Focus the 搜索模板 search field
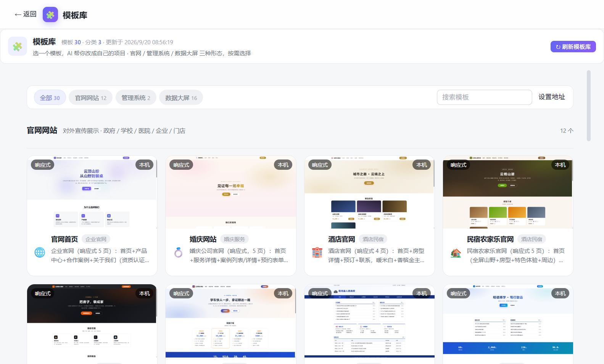The width and height of the screenshot is (604, 364). (485, 97)
